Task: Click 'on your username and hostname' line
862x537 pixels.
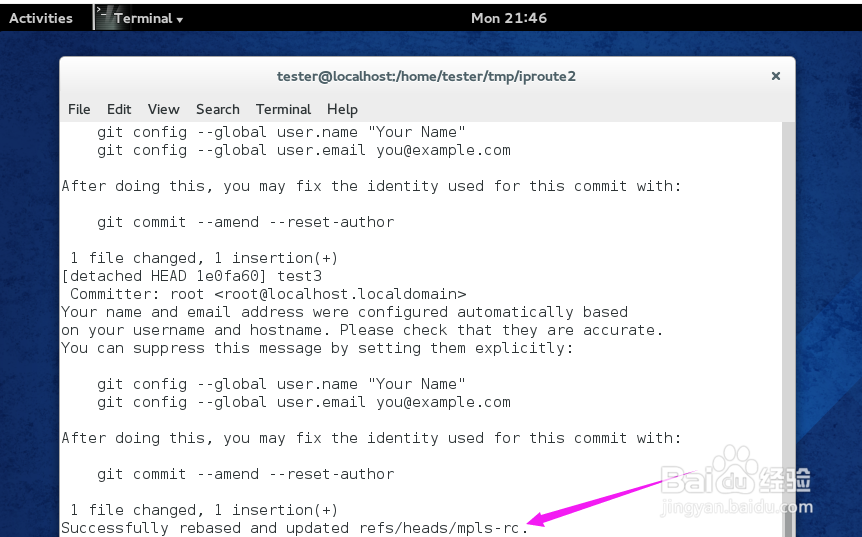Action: click(x=362, y=330)
